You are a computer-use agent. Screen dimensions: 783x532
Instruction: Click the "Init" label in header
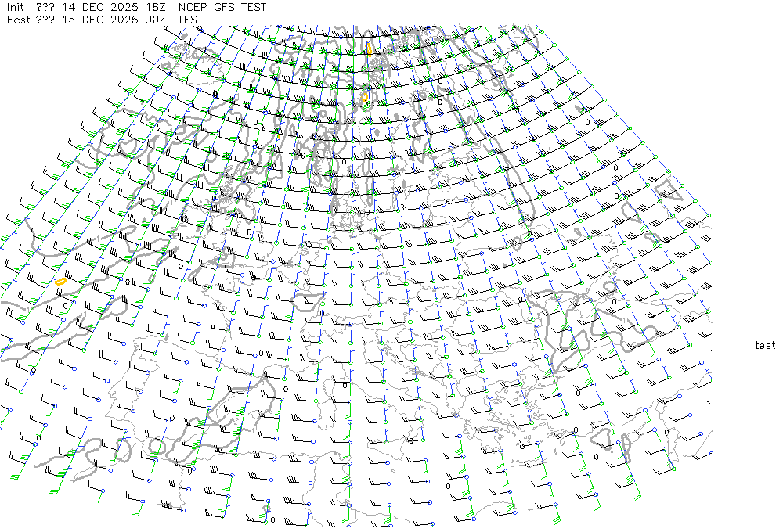tap(17, 7)
